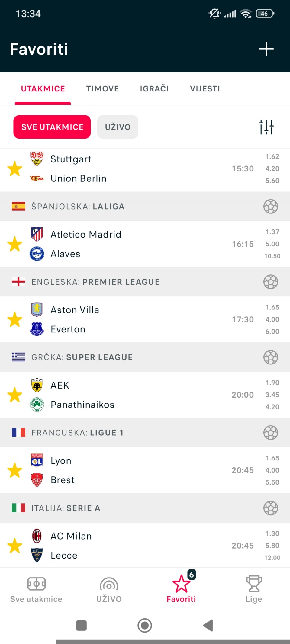Unfavorite the Stuttgart vs Union Berlin match star
Screen dimensions: 290x644
pos(15,168)
